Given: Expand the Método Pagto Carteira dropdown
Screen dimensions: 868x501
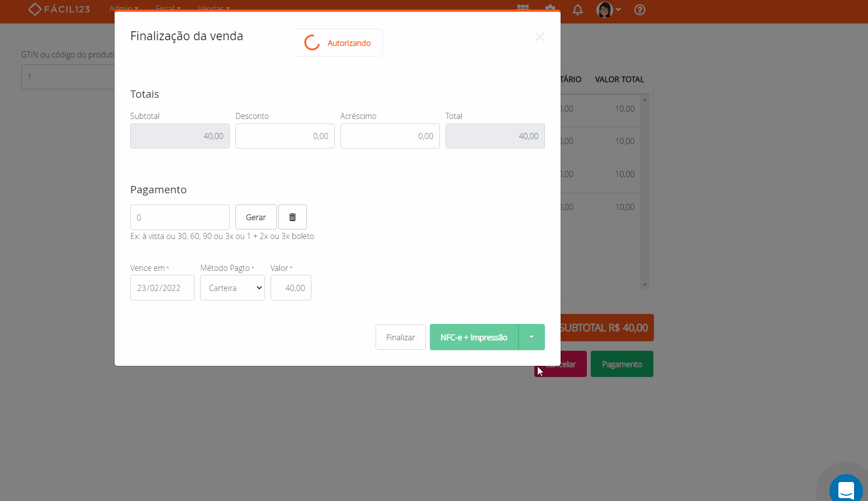Looking at the screenshot, I should [233, 288].
